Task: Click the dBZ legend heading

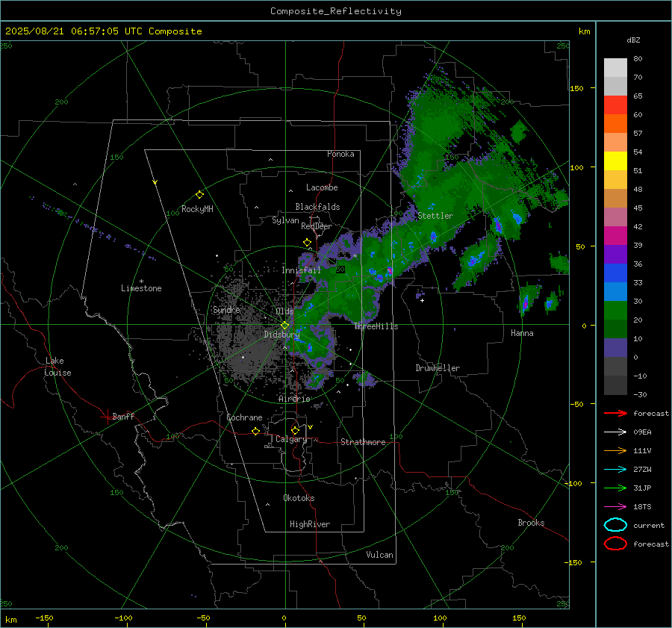Action: click(633, 40)
